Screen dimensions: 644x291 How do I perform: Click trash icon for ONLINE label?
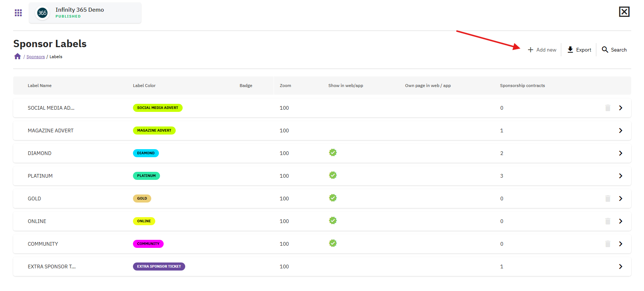608,221
